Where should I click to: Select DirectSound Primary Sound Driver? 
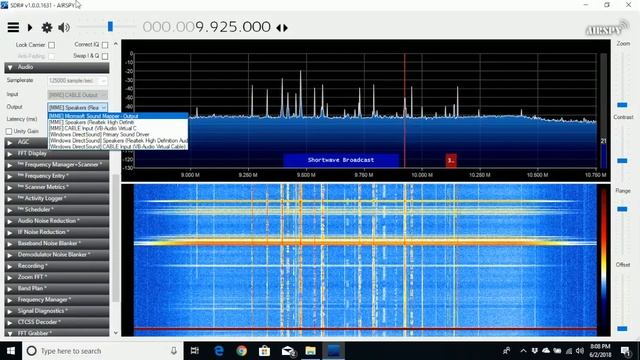(x=118, y=134)
